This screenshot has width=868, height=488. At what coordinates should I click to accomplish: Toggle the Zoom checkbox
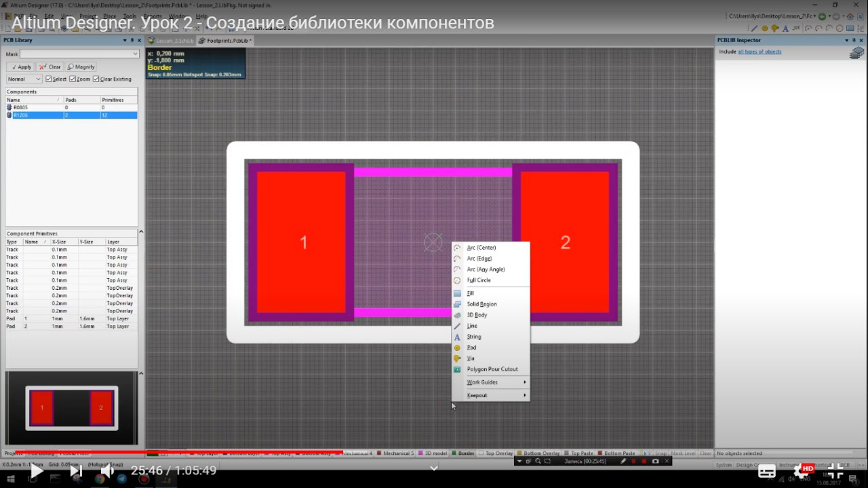coord(72,79)
